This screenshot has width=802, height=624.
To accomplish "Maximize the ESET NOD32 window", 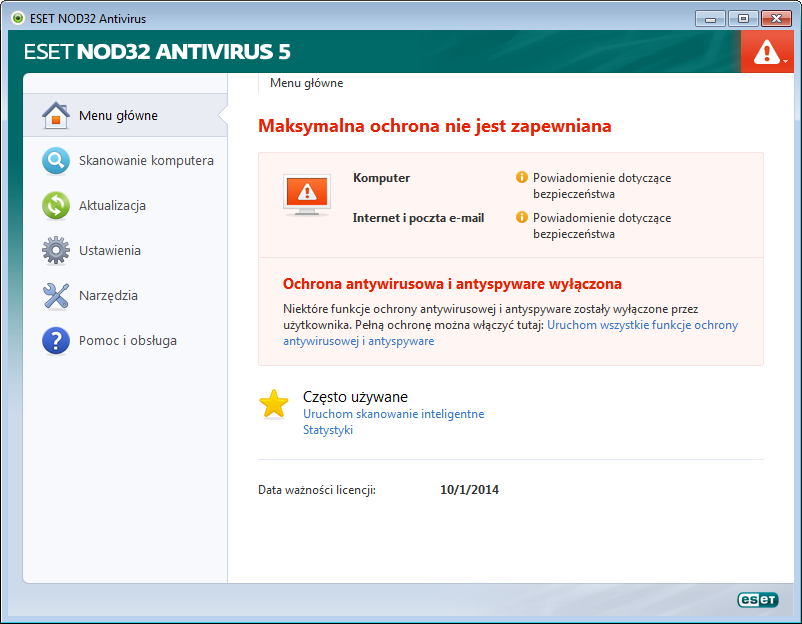I will (743, 18).
